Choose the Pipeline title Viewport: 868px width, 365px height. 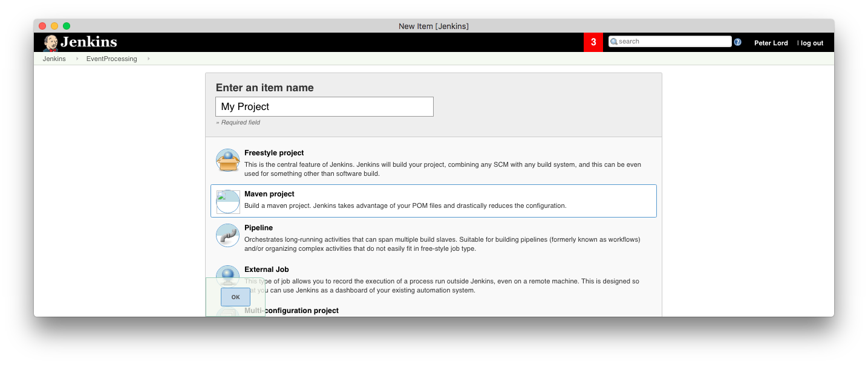pos(258,228)
